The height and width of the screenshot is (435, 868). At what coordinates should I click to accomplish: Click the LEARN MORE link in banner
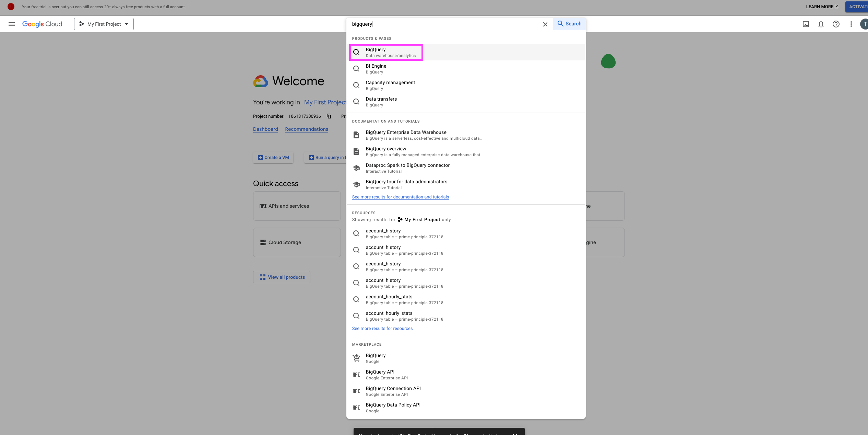(x=822, y=7)
